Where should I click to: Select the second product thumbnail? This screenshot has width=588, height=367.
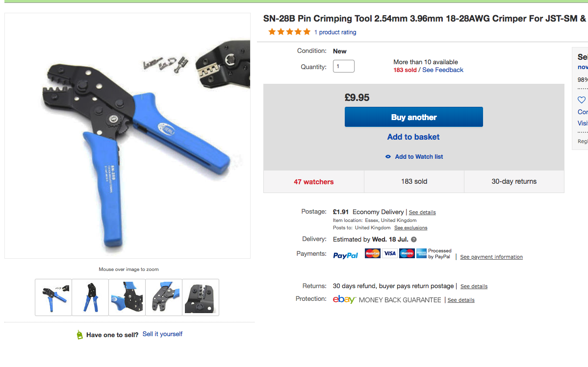click(x=90, y=297)
